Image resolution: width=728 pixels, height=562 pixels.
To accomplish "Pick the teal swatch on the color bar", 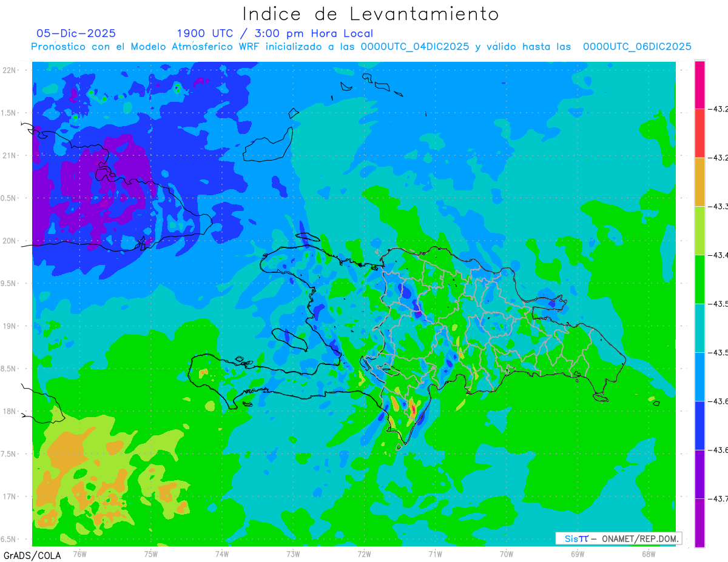I will [x=699, y=328].
